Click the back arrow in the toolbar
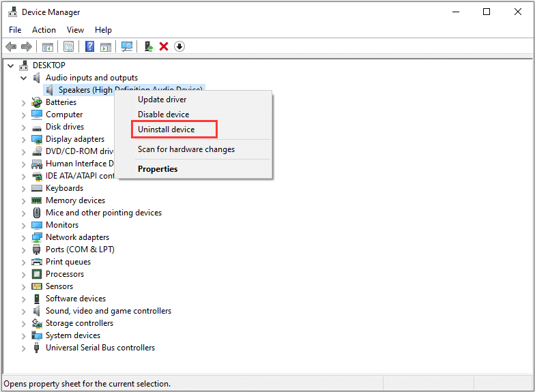 click(11, 46)
